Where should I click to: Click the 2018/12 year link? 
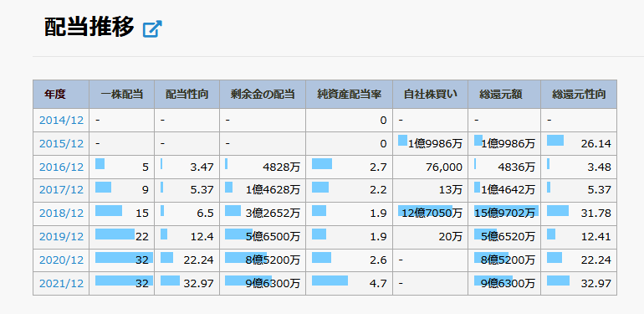61,214
